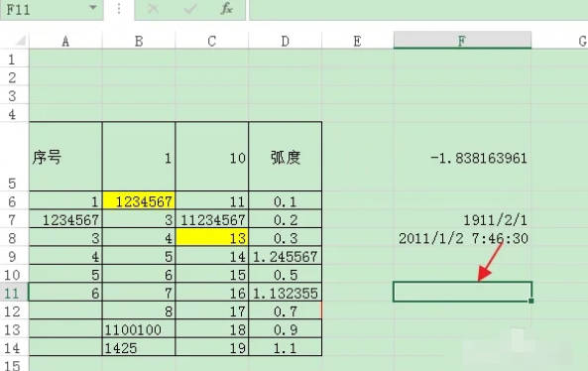Click cell containing 1425
Image resolution: width=588 pixels, height=371 pixels.
pos(139,347)
